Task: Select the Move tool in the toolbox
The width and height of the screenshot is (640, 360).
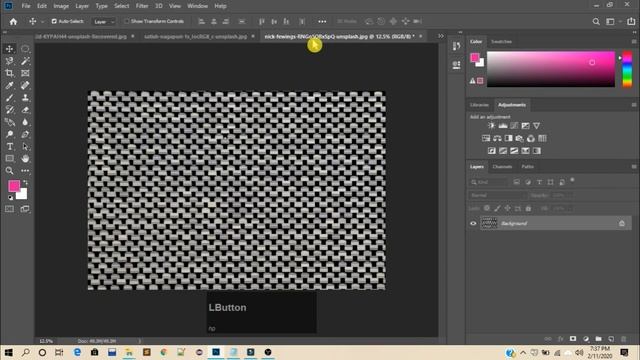Action: 9,49
